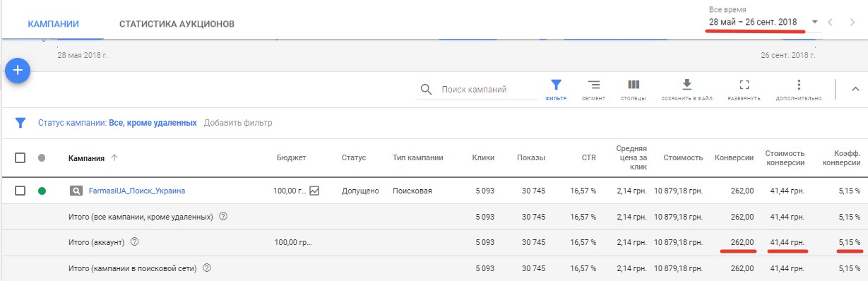This screenshot has height=281, width=868.
Task: Click the blue plus new campaign button
Action: point(18,70)
